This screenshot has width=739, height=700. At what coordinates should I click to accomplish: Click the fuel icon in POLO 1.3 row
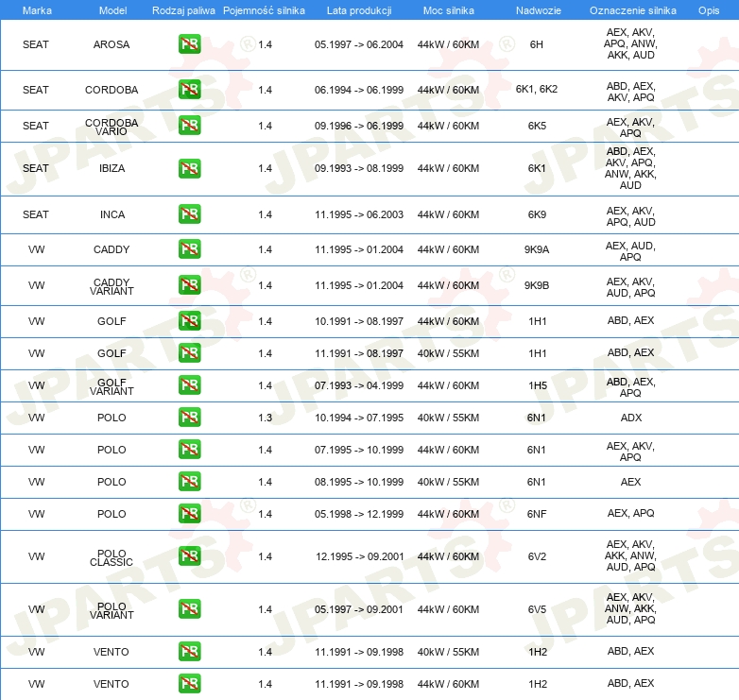[x=189, y=418]
